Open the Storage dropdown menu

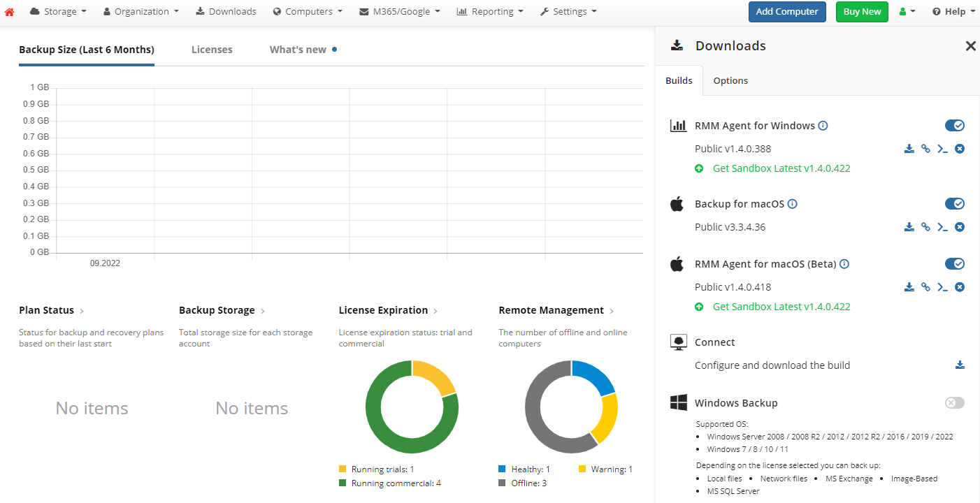pyautogui.click(x=59, y=12)
